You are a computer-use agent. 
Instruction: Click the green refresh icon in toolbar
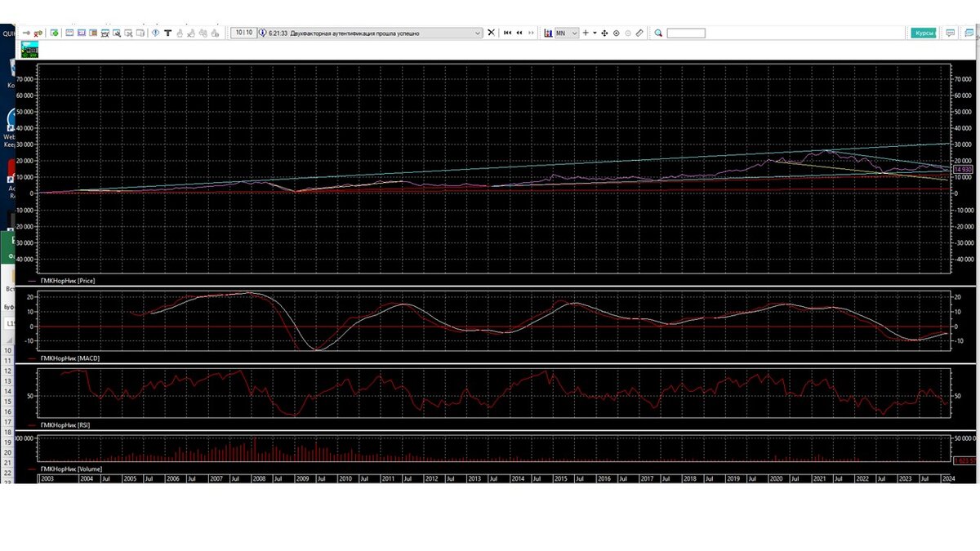click(x=54, y=33)
